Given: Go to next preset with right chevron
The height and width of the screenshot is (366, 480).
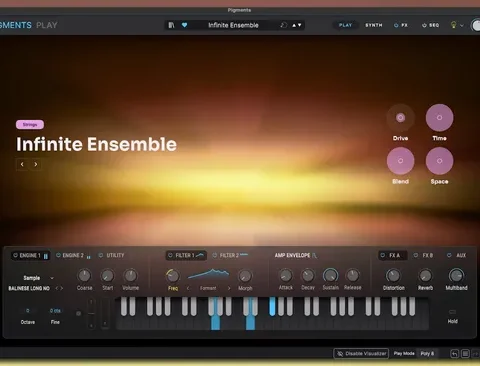Looking at the screenshot, I should tap(36, 164).
